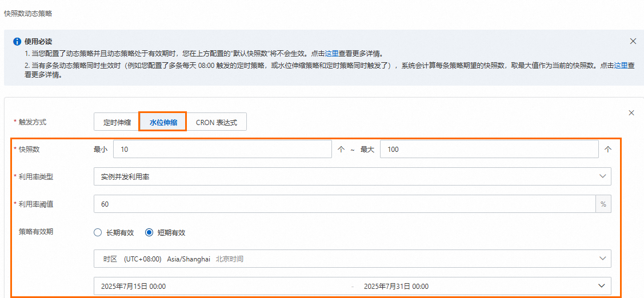Click the 最大 snapshot count input
This screenshot has width=644, height=298.
pyautogui.click(x=489, y=150)
